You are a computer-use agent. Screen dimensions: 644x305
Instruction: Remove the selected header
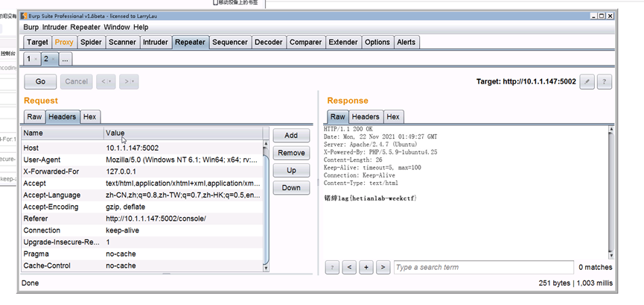(291, 153)
